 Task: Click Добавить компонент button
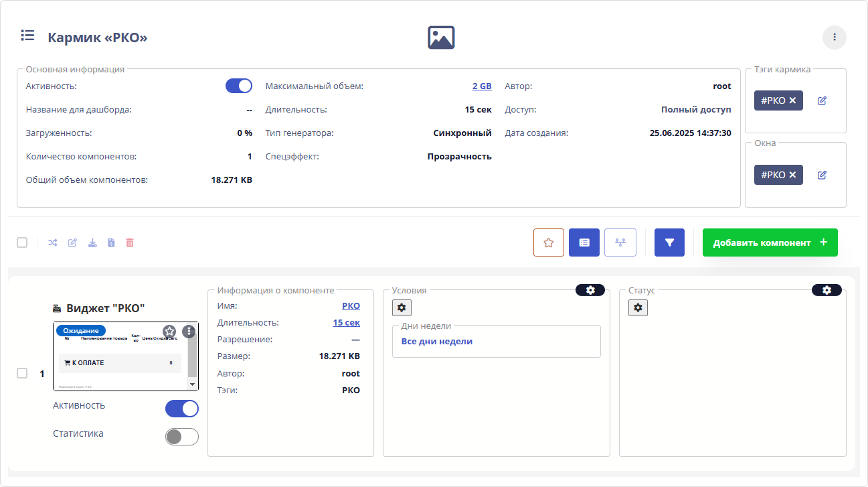[x=770, y=242]
